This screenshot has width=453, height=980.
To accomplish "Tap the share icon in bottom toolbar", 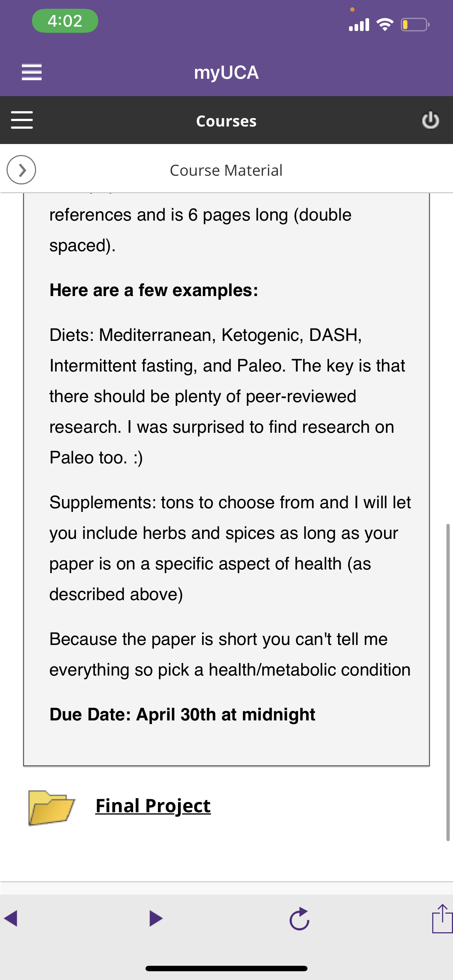I will coord(442,918).
